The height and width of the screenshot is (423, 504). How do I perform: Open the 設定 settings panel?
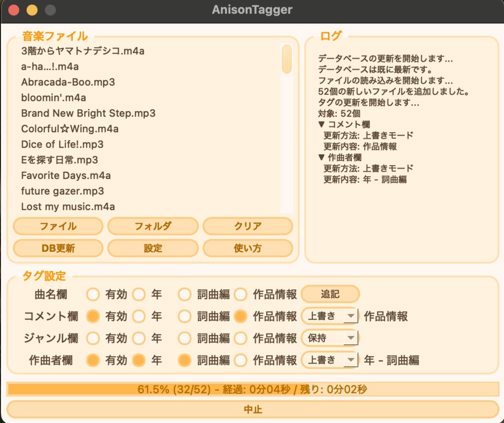(x=153, y=248)
